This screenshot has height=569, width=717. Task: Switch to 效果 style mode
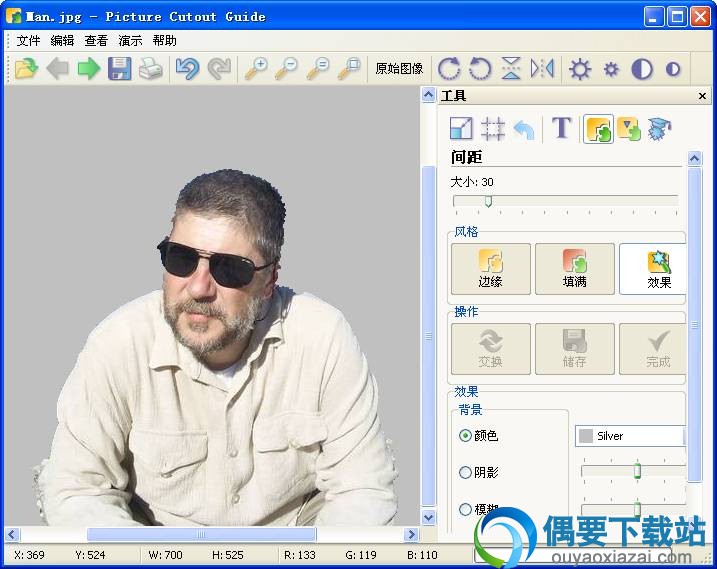pos(653,269)
